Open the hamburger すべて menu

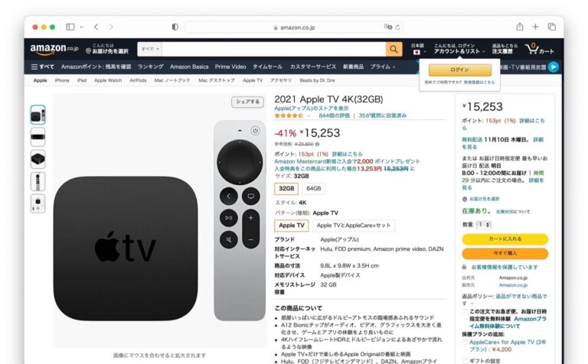(x=42, y=67)
